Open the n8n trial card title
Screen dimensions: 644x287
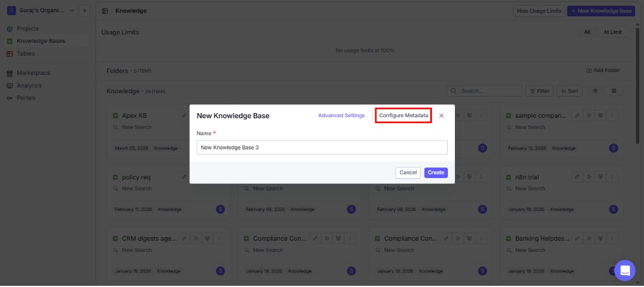tap(527, 177)
